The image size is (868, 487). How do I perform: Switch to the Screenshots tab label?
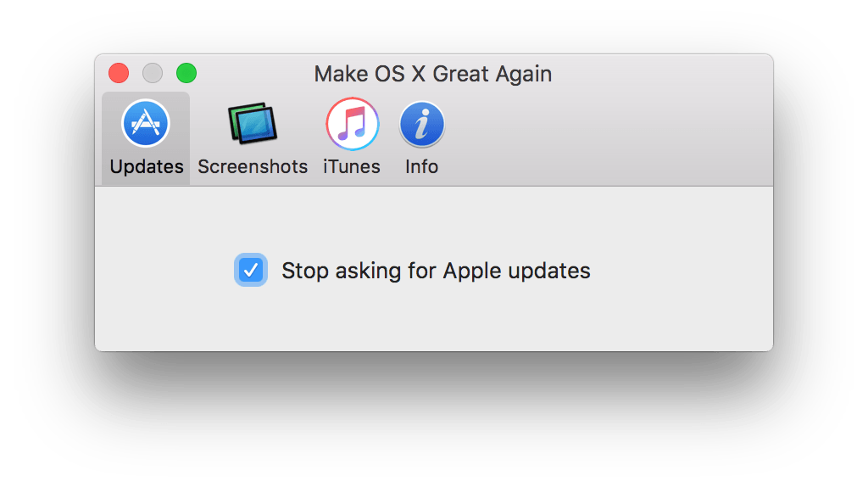pyautogui.click(x=253, y=167)
